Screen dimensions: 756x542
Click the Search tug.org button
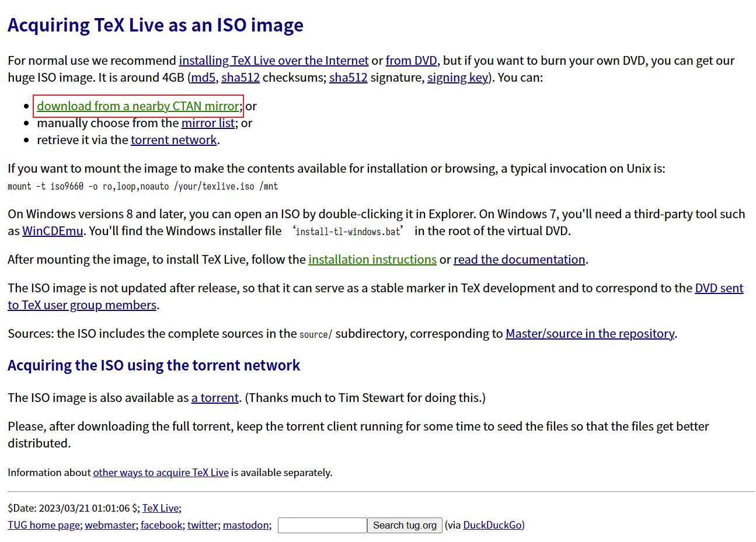pyautogui.click(x=405, y=526)
